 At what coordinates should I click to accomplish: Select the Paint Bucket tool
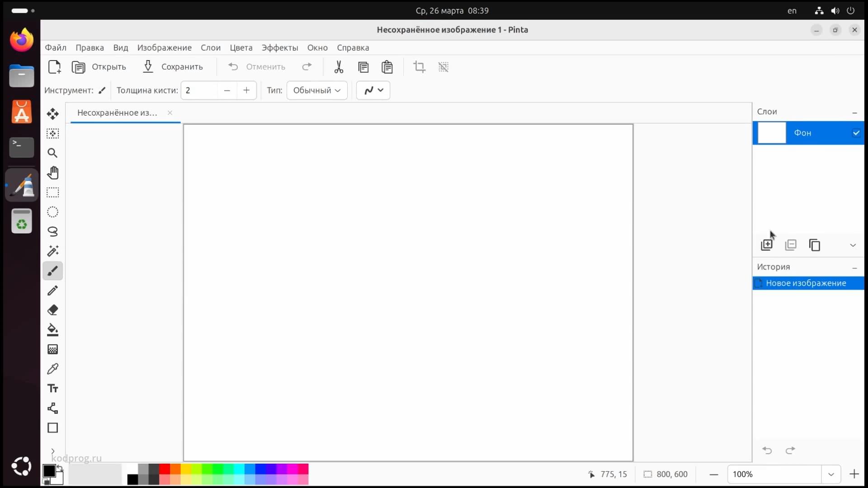[x=52, y=330]
